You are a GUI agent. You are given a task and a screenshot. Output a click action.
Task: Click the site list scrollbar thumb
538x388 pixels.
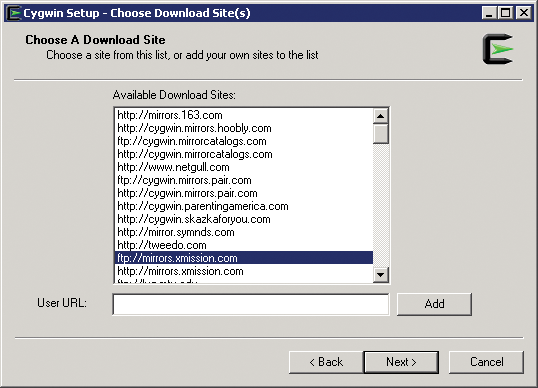tap(381, 134)
